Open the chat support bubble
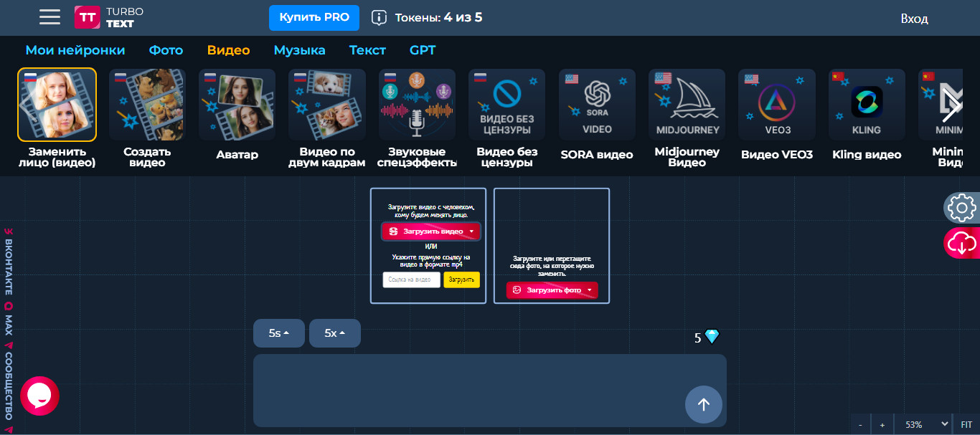This screenshot has height=435, width=980. tap(39, 396)
